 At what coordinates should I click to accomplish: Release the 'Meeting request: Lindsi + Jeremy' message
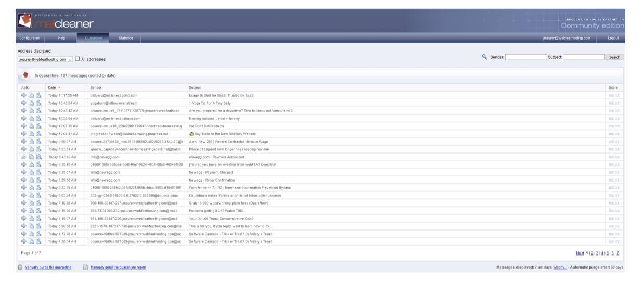click(x=23, y=118)
